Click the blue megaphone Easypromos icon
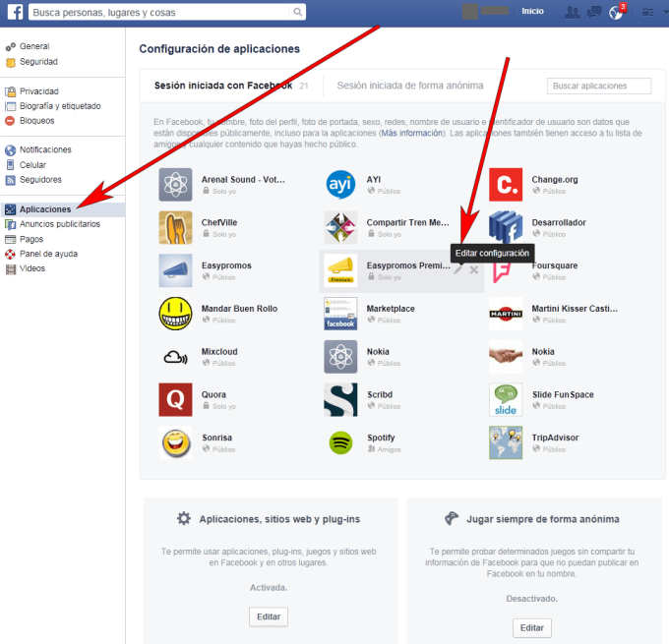 tap(175, 270)
